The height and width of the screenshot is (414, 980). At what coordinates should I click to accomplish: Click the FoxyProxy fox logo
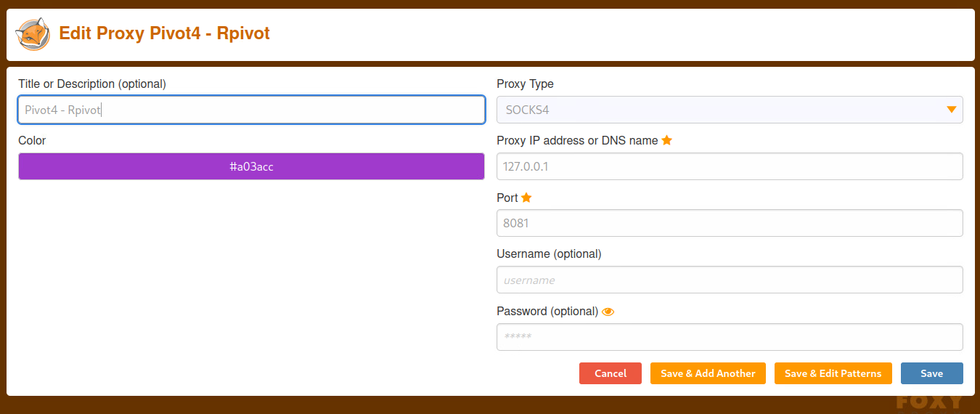click(33, 34)
